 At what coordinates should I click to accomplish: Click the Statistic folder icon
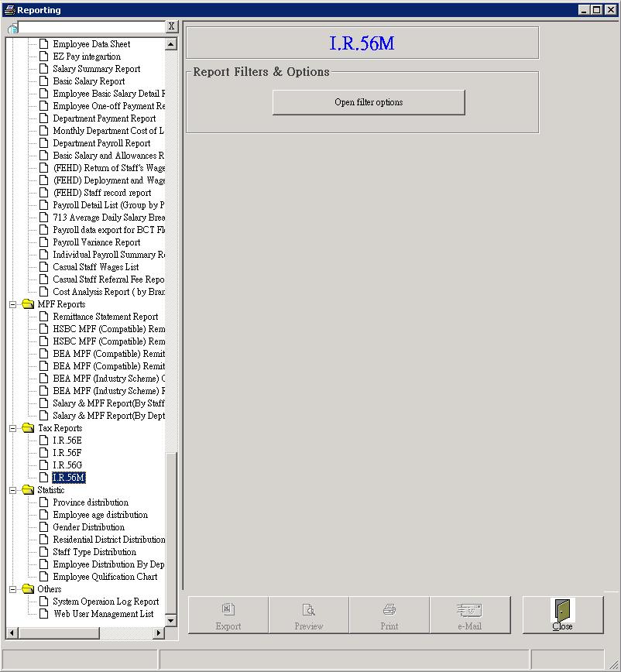(x=28, y=490)
